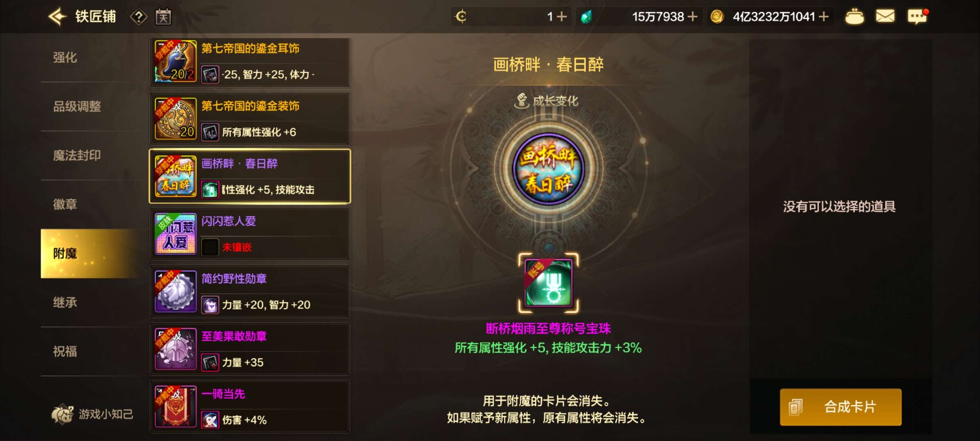Select 第七帝国的鎏金耳饰 in equipment list
The width and height of the screenshot is (980, 441).
[250, 62]
